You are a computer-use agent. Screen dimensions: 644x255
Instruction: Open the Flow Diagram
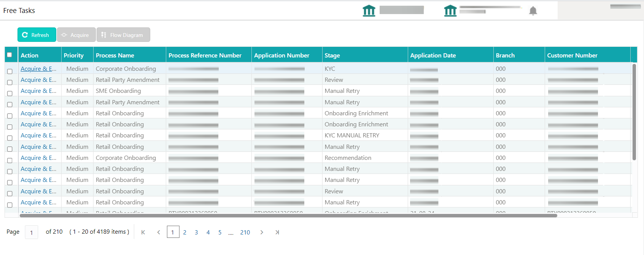click(123, 35)
